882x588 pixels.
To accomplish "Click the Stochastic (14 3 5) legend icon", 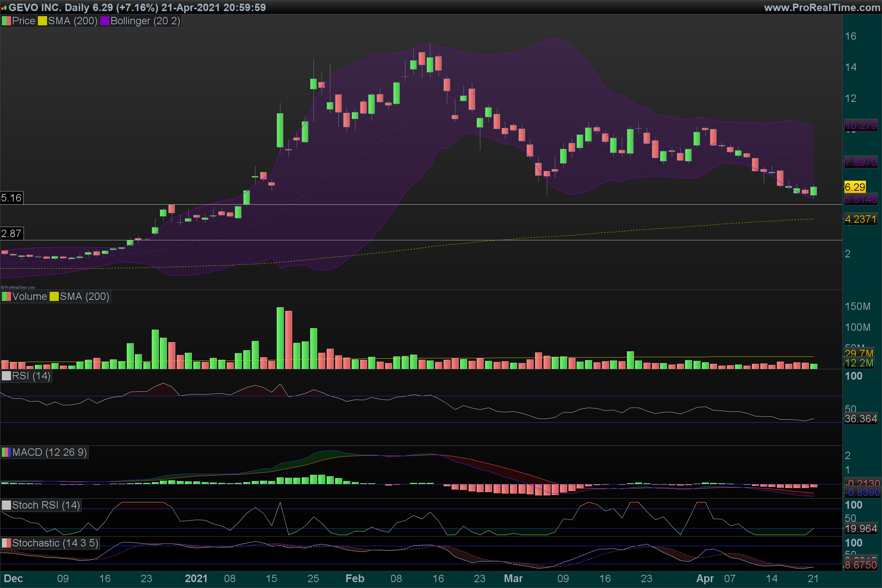I will (x=6, y=543).
